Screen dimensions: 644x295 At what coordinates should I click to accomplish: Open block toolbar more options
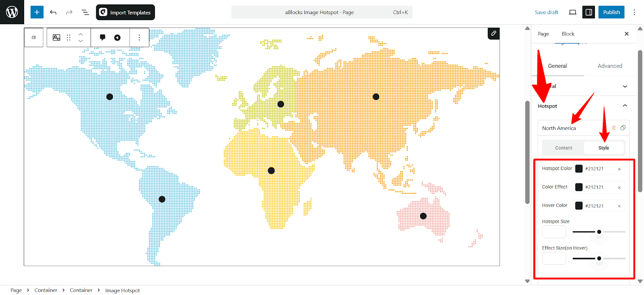139,37
